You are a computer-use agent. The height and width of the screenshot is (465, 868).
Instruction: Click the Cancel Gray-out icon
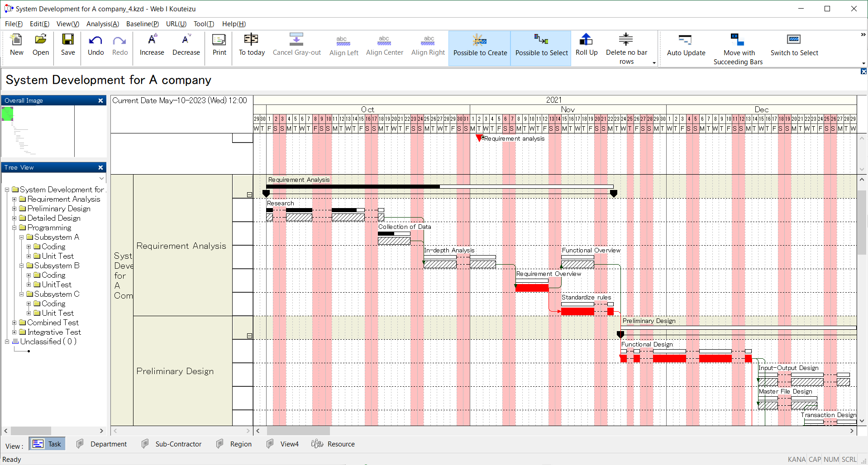coord(296,45)
